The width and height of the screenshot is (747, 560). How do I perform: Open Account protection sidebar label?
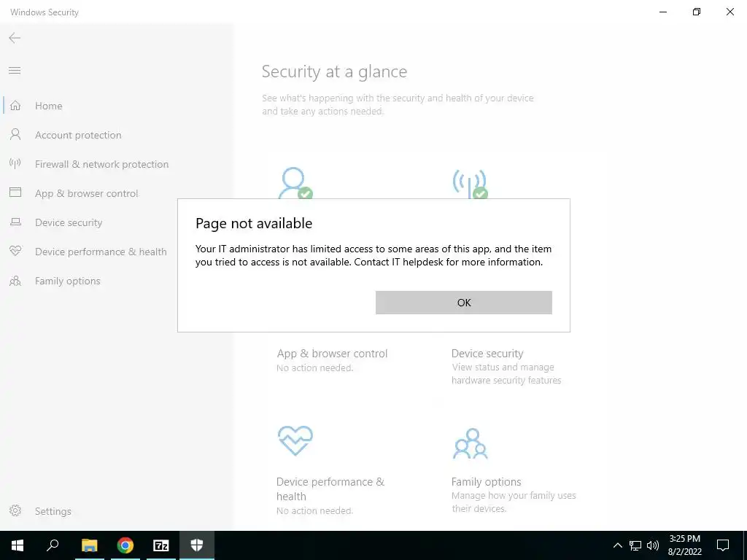(x=78, y=135)
